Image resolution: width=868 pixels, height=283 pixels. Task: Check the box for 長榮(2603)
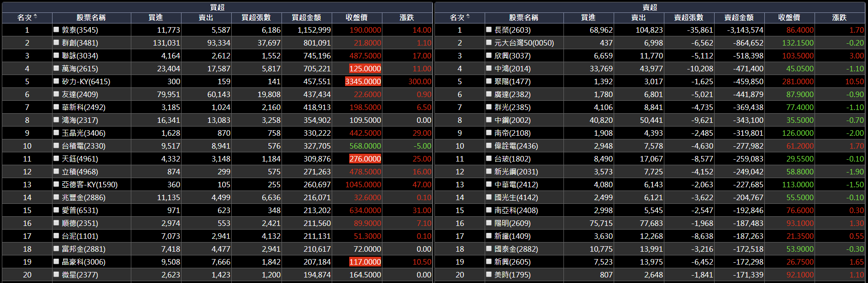tap(489, 29)
